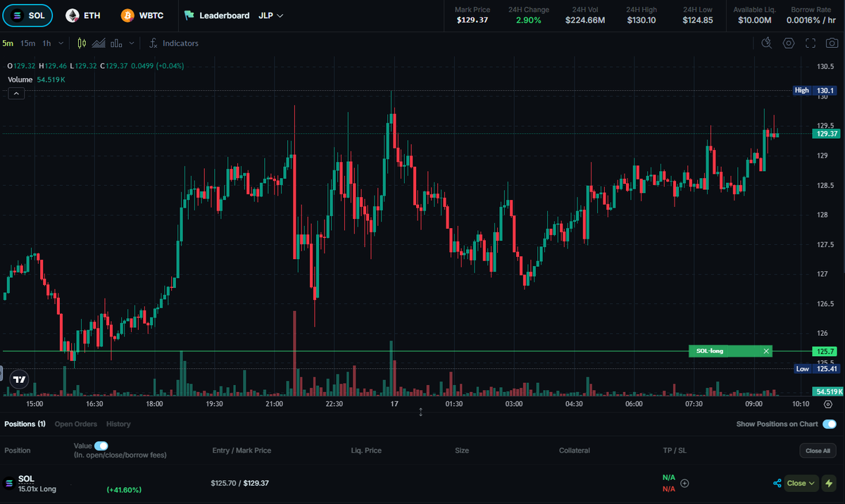845x504 pixels.
Task: Switch to the ETH market
Action: (x=83, y=15)
